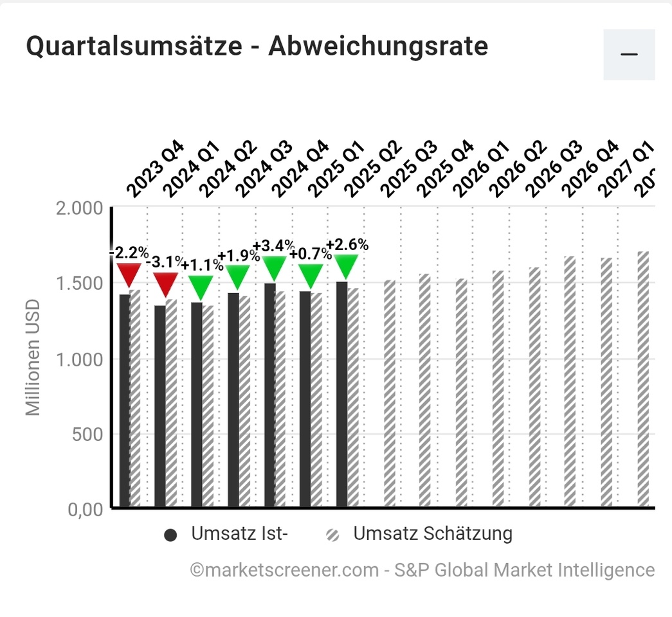Click the 2023 Q4 actual revenue bar
This screenshot has width=672, height=617.
(x=124, y=400)
